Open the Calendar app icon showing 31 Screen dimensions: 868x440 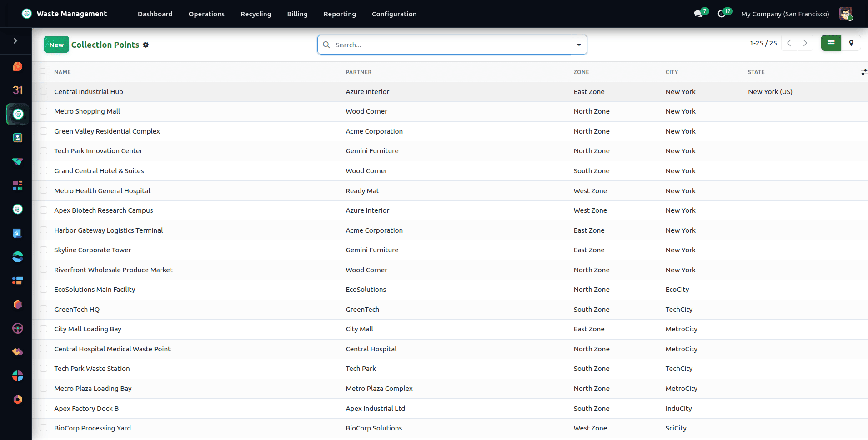coord(18,90)
